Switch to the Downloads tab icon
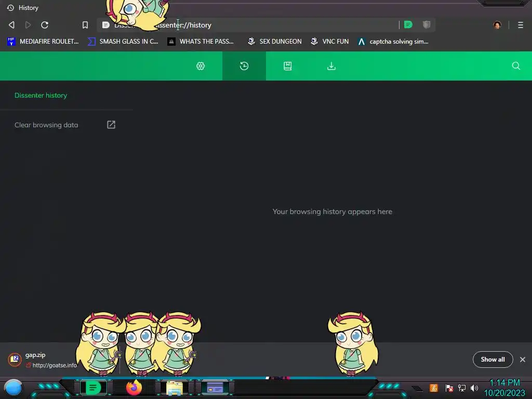Image resolution: width=532 pixels, height=399 pixels. (331, 66)
